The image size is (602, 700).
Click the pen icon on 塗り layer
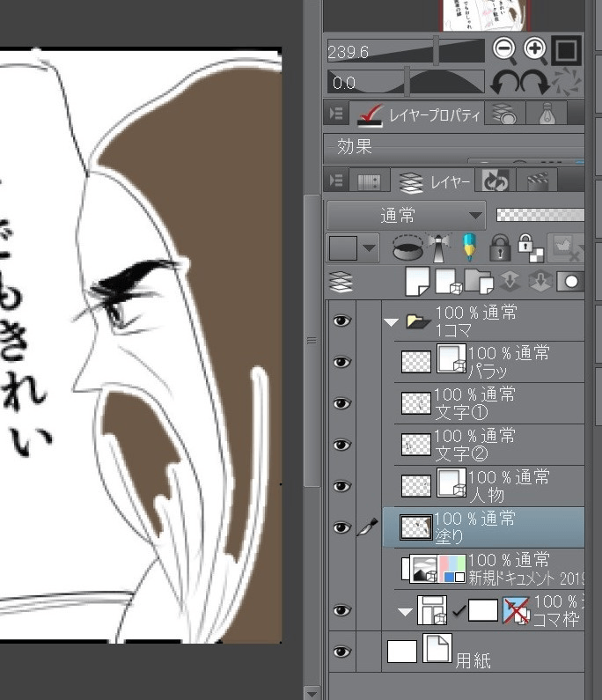pyautogui.click(x=368, y=527)
